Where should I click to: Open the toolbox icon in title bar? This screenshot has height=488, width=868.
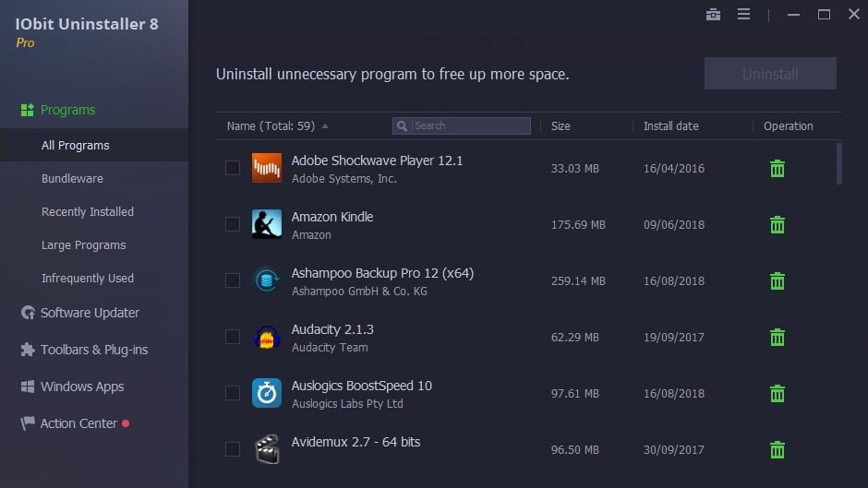[713, 15]
